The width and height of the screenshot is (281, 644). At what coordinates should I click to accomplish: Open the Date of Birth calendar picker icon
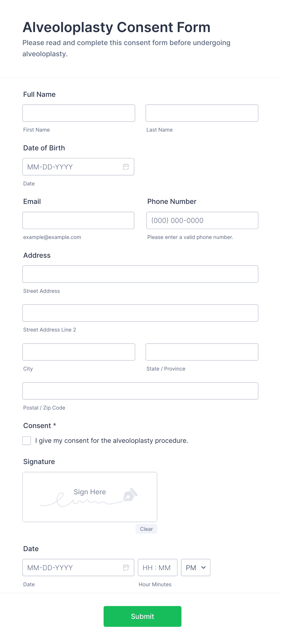pyautogui.click(x=126, y=167)
